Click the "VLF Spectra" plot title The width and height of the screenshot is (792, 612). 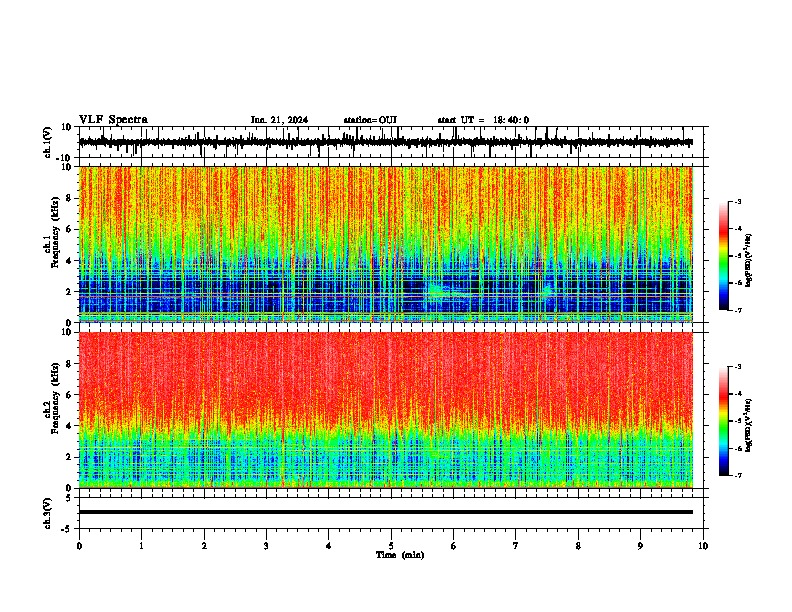113,120
